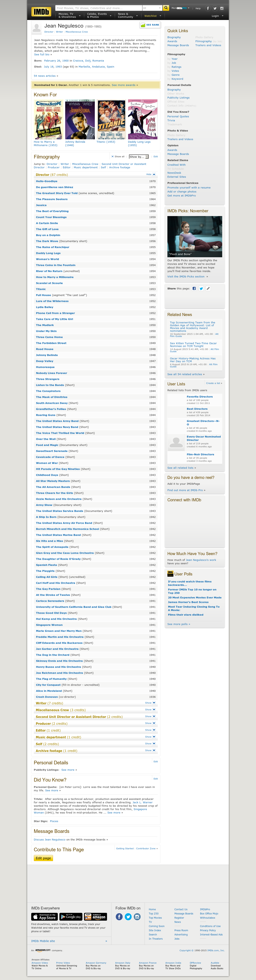This screenshot has height=980, width=256.
Task: Click the IMDb Poll icon beside User Polls
Action: [x=170, y=574]
